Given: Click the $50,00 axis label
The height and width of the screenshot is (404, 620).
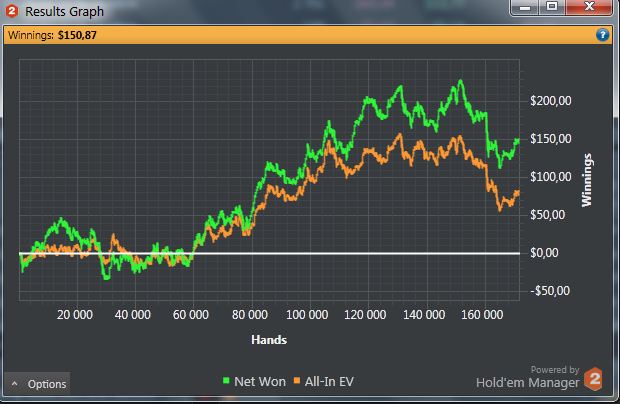Looking at the screenshot, I should coord(548,215).
